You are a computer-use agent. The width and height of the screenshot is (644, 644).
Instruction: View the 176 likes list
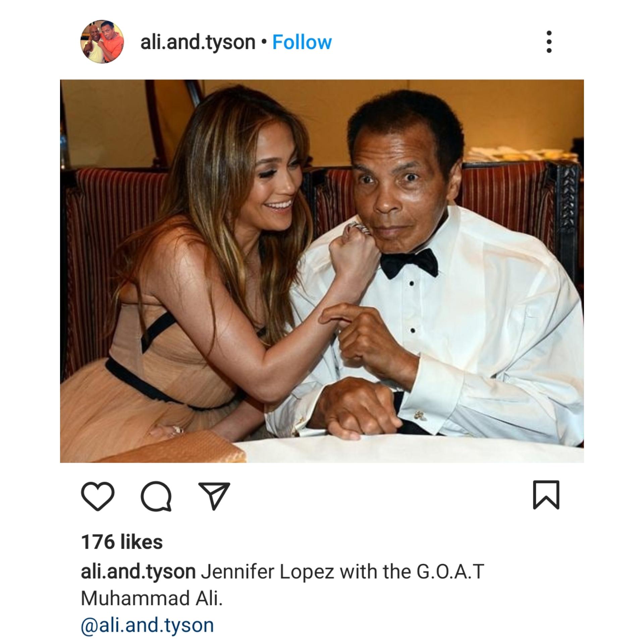click(x=122, y=542)
